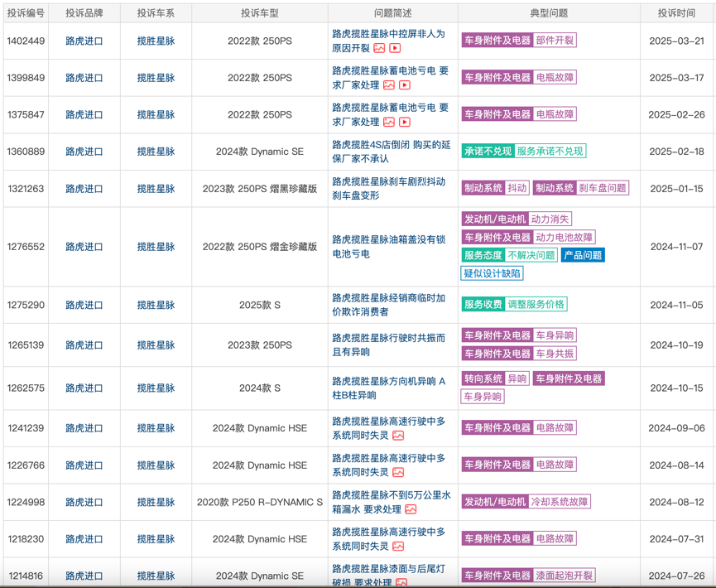716x588 pixels.
Task: Open complaint 路虎揽胜星脉刹车剧烈抖动 刹车盘变形
Action: point(388,189)
